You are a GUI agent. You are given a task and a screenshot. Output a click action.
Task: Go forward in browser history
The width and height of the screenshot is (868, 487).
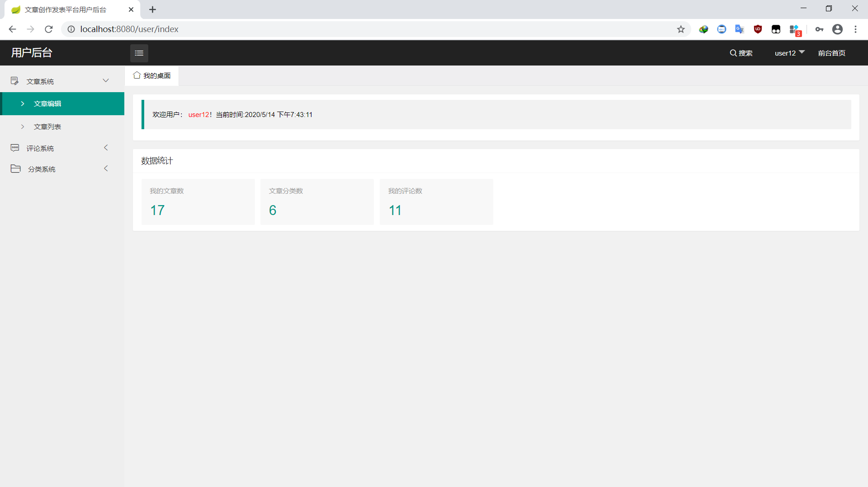coord(31,29)
